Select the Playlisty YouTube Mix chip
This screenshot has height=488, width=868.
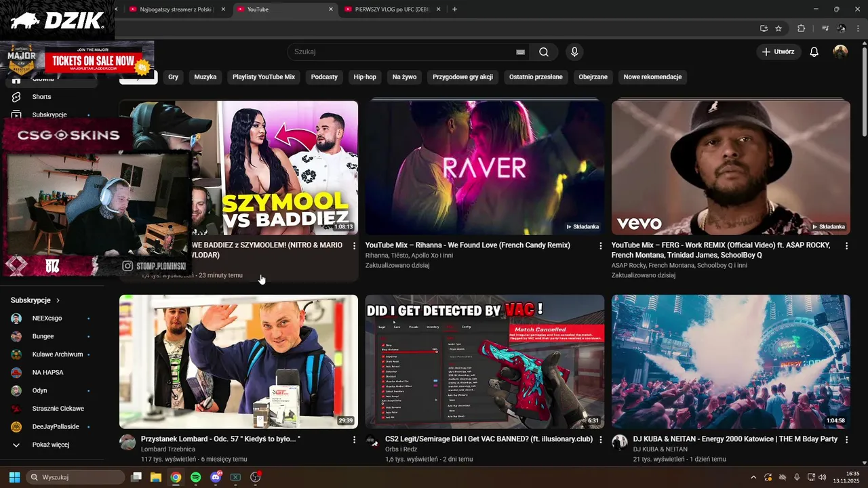coord(264,77)
